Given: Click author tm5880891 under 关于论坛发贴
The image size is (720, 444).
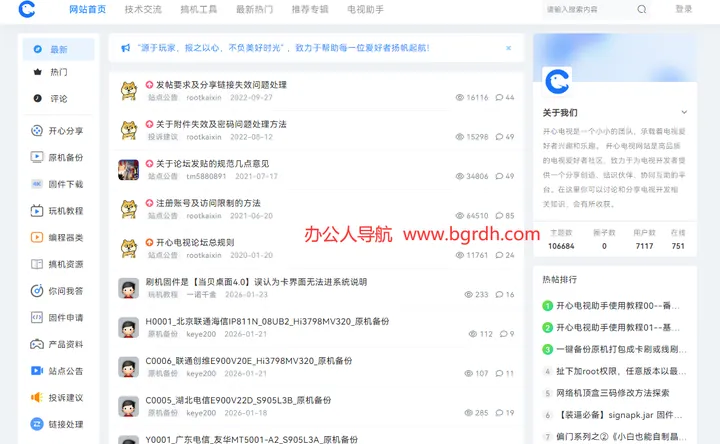Looking at the screenshot, I should pos(206,176).
